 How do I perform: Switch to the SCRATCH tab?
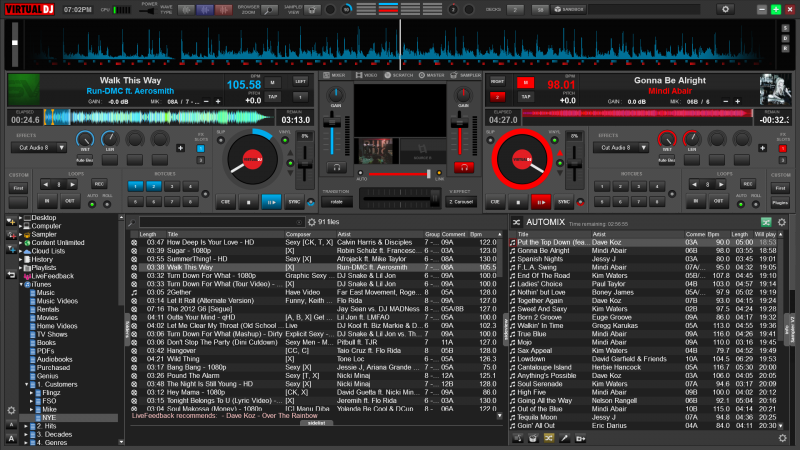(x=399, y=76)
